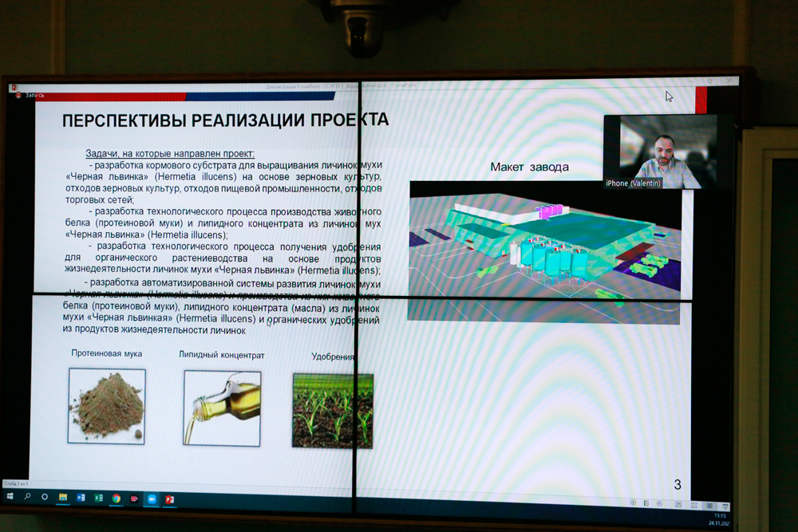This screenshot has width=798, height=532.
Task: Launch Word from the taskbar
Action: coord(81,497)
